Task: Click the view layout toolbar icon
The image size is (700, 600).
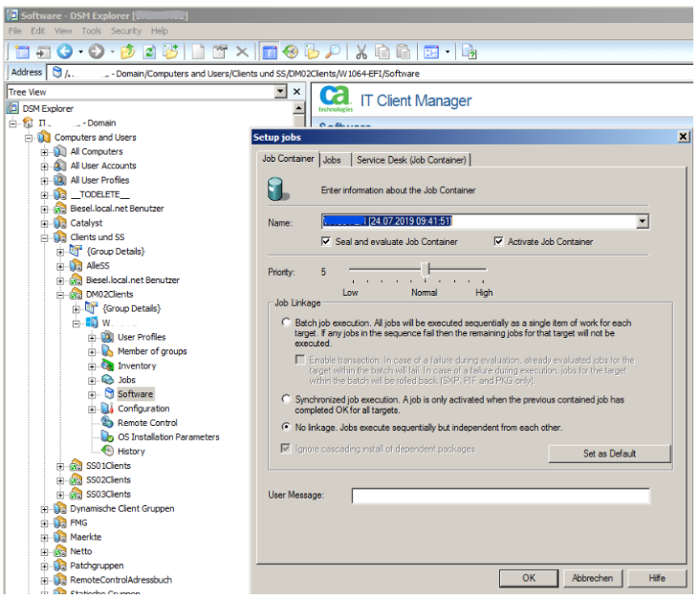Action: [431, 52]
